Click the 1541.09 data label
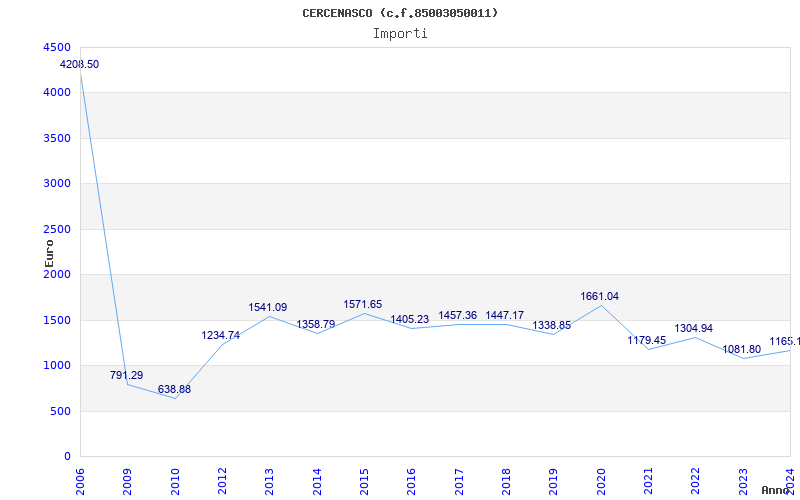Image resolution: width=800 pixels, height=500 pixels. tap(268, 308)
